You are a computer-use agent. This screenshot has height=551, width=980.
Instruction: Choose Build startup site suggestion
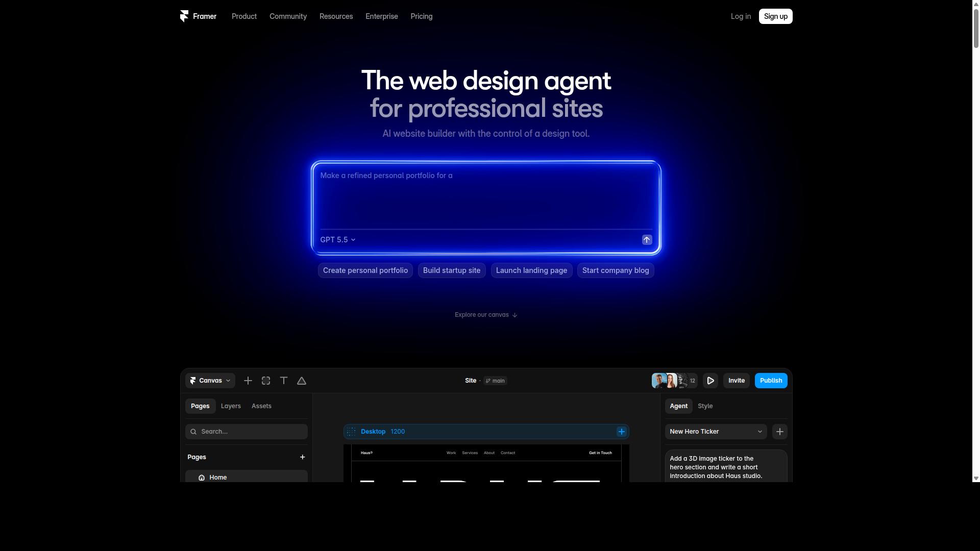452,270
